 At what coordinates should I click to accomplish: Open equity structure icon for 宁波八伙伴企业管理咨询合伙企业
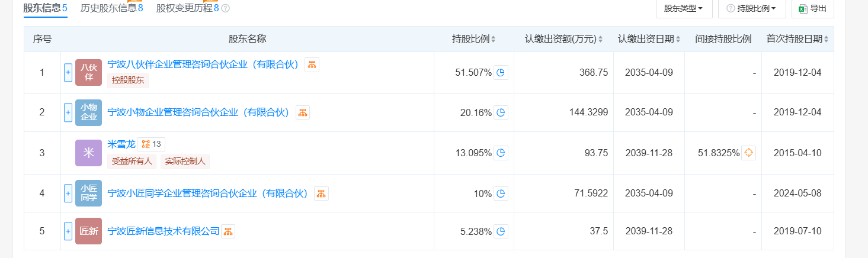[x=312, y=65]
